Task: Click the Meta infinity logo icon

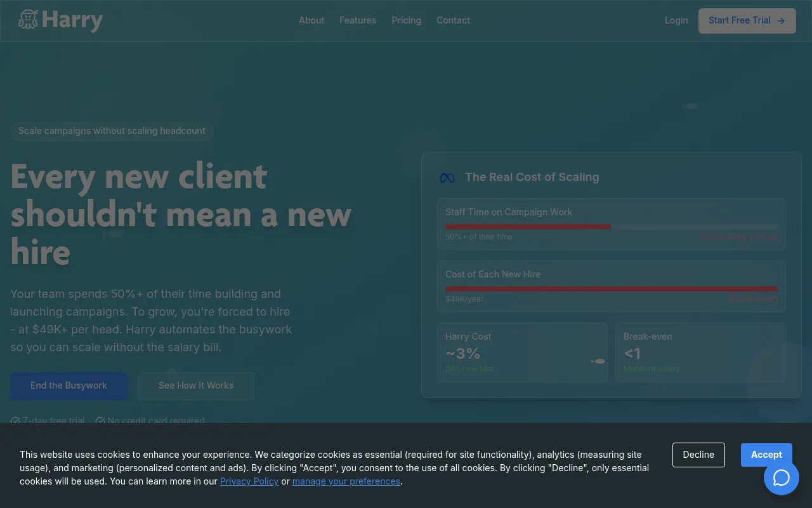Action: point(447,178)
